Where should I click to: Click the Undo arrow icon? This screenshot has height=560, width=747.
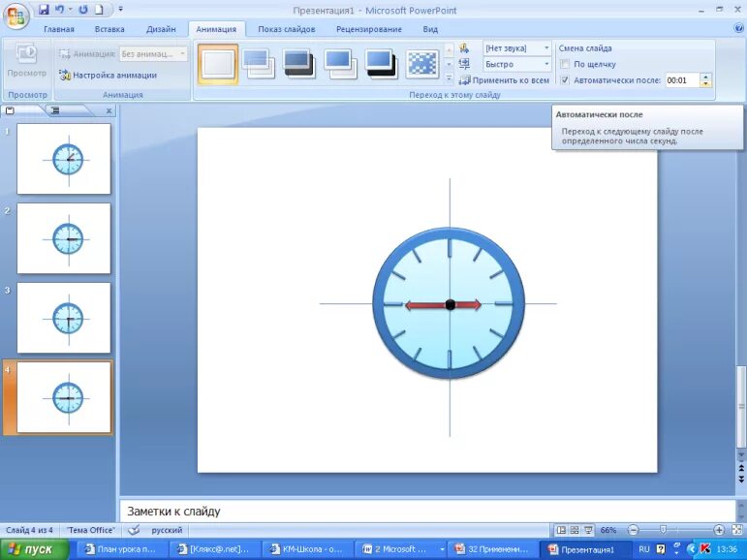pos(59,9)
